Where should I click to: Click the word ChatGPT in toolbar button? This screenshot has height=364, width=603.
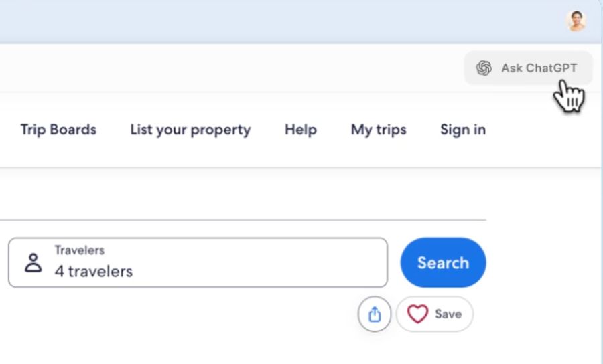(x=551, y=68)
